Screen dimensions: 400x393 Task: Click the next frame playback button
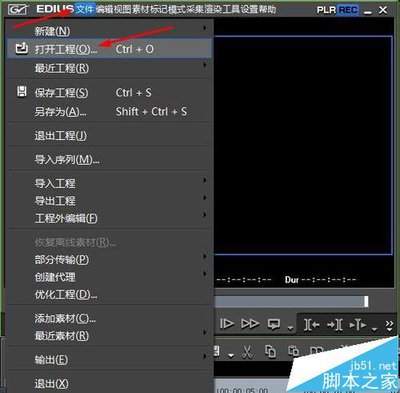point(227,324)
